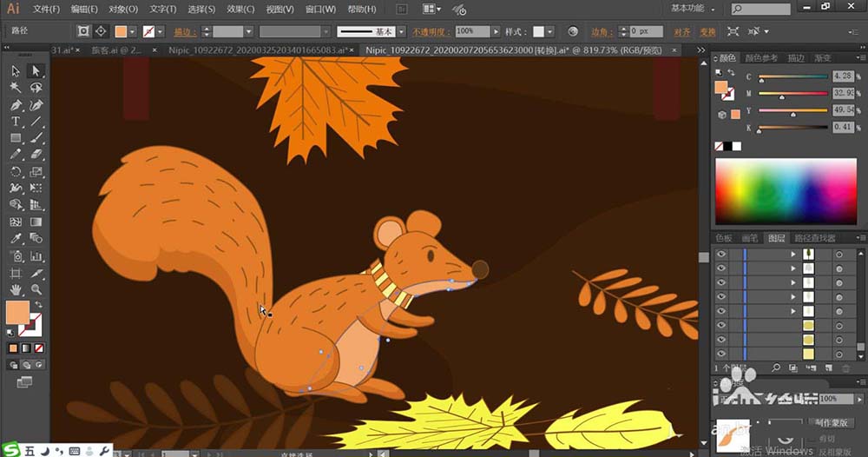This screenshot has height=457, width=868.
Task: Select the Pen tool
Action: coord(16,105)
